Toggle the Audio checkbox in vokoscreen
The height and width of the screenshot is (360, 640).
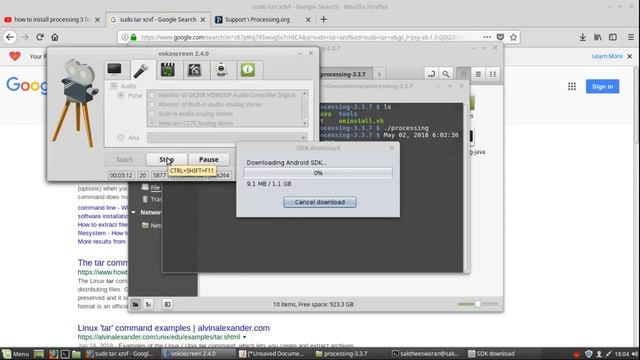[x=114, y=86]
